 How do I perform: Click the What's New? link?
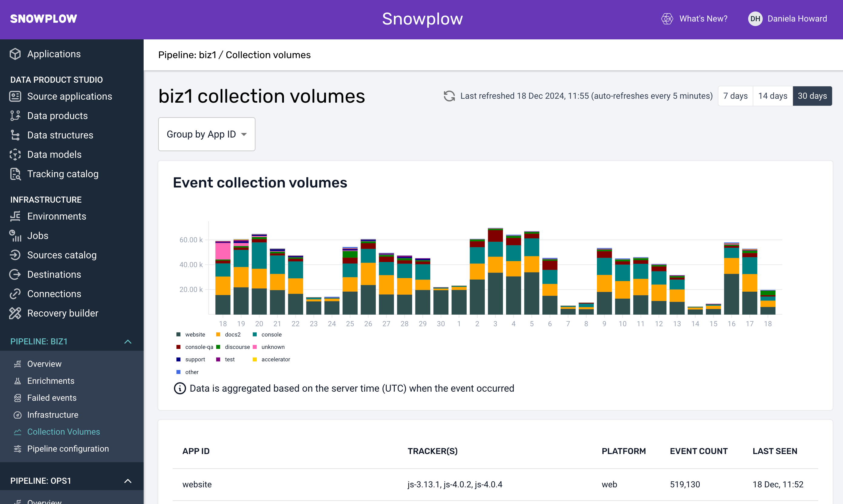point(703,19)
